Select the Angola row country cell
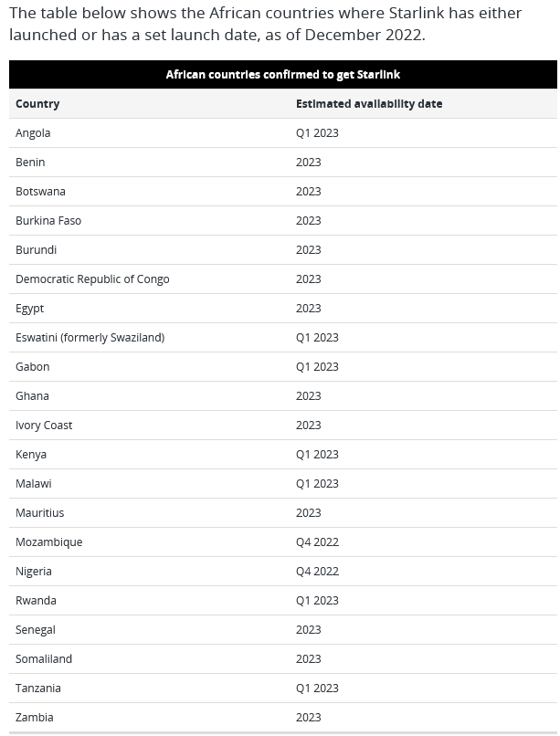The height and width of the screenshot is (736, 560). click(x=33, y=133)
